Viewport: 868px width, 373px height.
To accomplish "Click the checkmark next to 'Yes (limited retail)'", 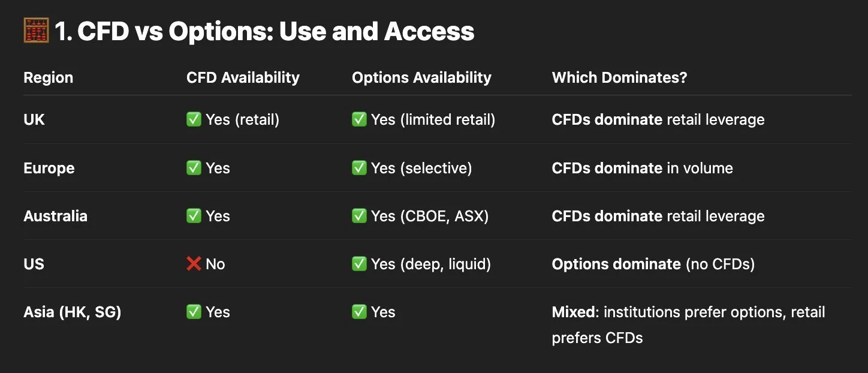I will [x=359, y=120].
